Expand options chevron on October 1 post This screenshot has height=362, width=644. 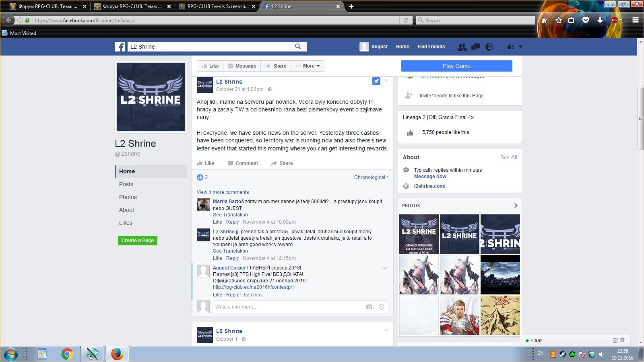[386, 330]
